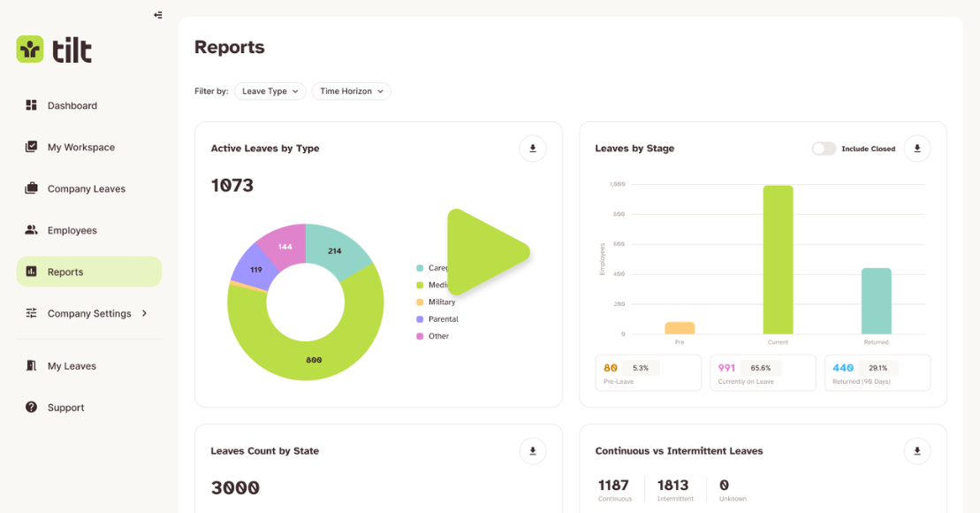Click the Military legend color swatch
This screenshot has height=513, width=980.
click(420, 302)
